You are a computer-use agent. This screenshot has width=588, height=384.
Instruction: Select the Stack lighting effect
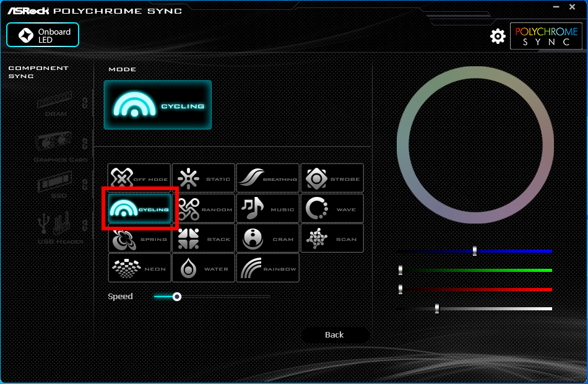tap(204, 238)
